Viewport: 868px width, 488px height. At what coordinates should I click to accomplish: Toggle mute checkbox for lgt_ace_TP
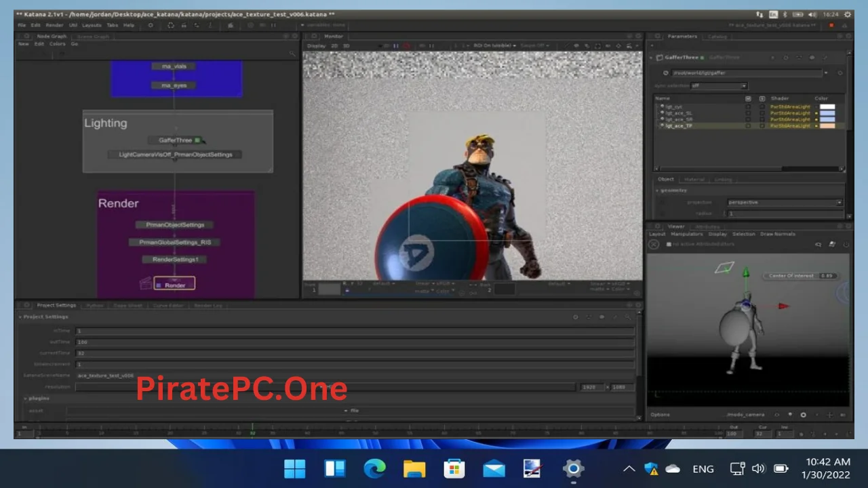(x=748, y=126)
